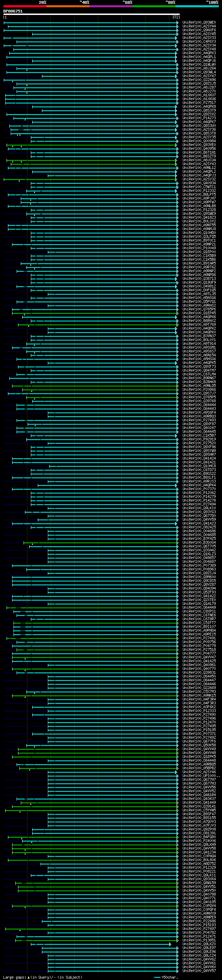Select hit label UniRef100_A4QPK8

199,106
